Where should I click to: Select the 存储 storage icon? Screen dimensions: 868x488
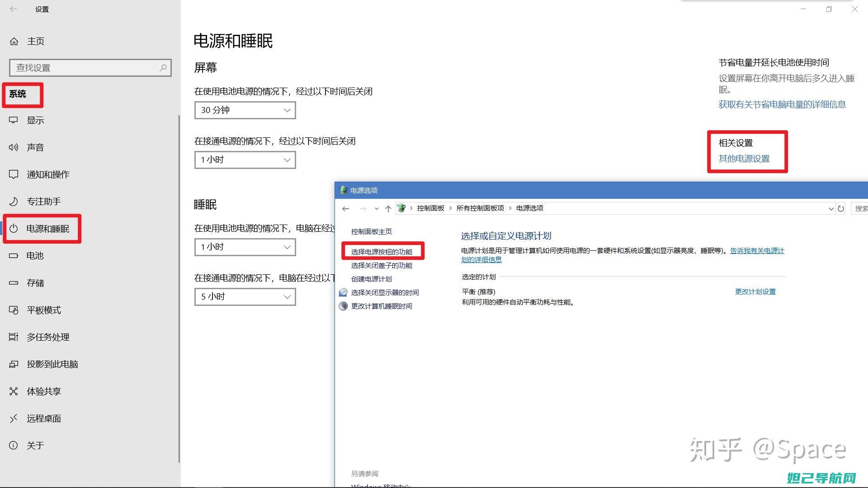(x=14, y=283)
